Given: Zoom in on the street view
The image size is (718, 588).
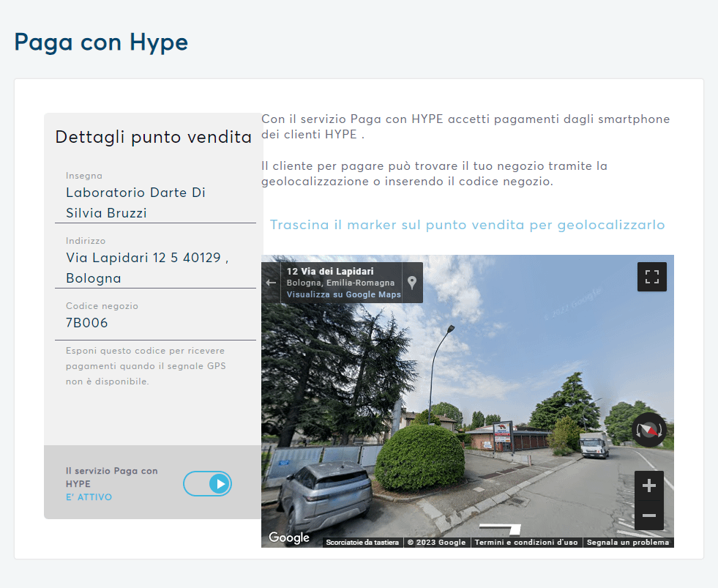Looking at the screenshot, I should (649, 485).
